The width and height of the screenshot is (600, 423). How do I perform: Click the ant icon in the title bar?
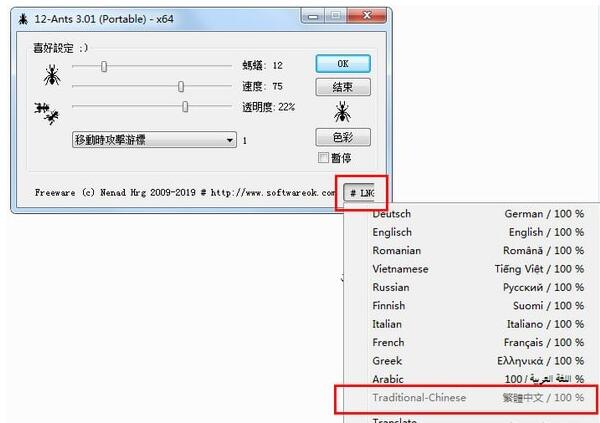click(23, 19)
